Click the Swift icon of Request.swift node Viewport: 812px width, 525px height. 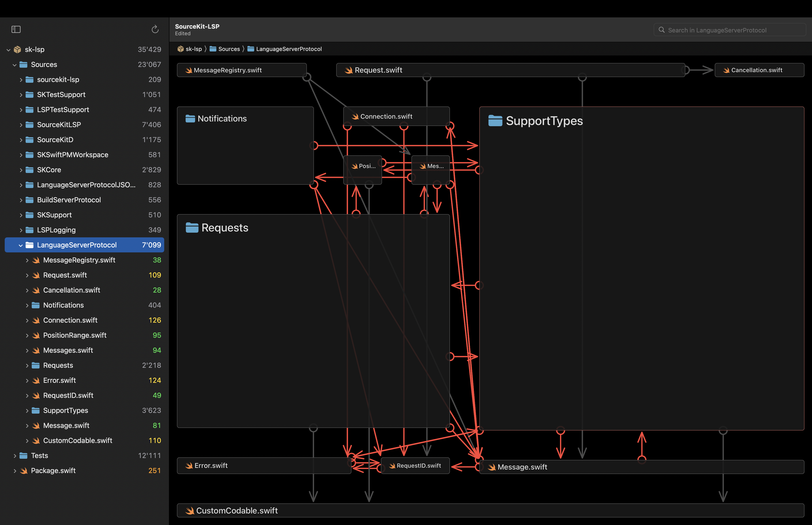point(349,70)
